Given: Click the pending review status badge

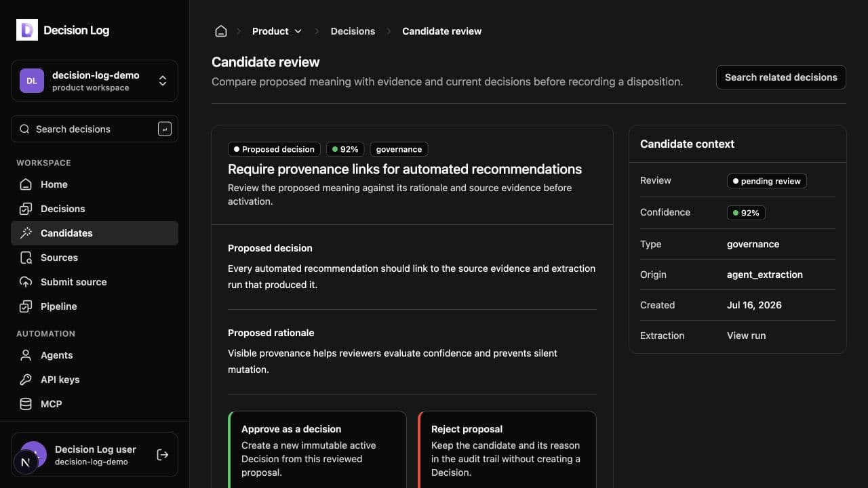Looking at the screenshot, I should [766, 181].
